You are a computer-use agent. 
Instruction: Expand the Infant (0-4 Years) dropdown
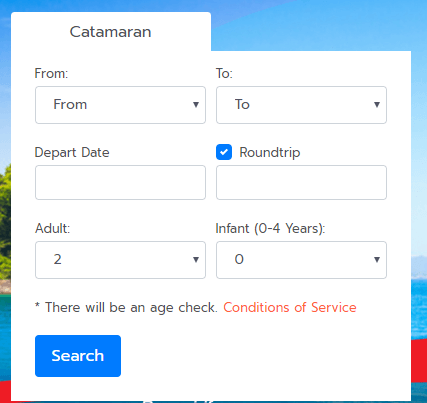(x=301, y=260)
